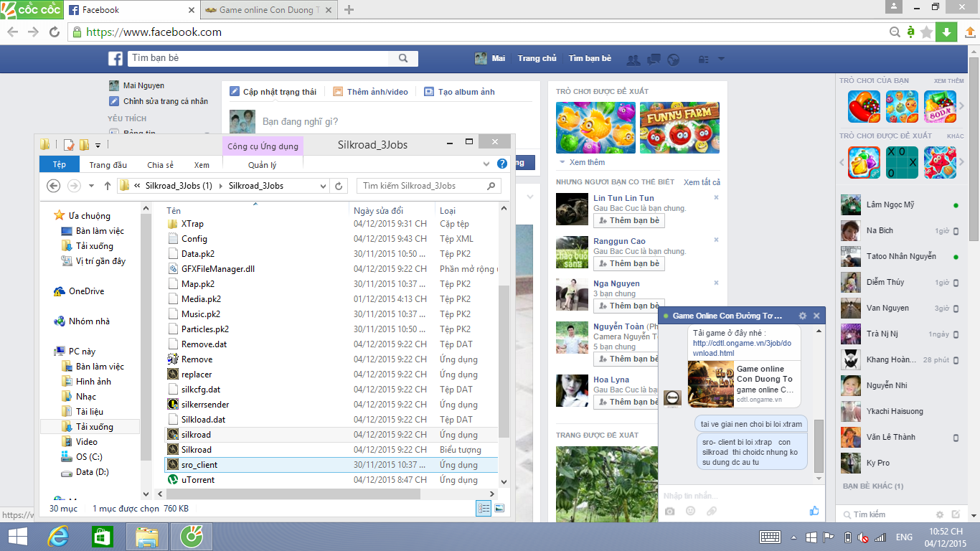This screenshot has width=980, height=551.
Task: Open Facebook account dropdown arrow
Action: pyautogui.click(x=721, y=59)
